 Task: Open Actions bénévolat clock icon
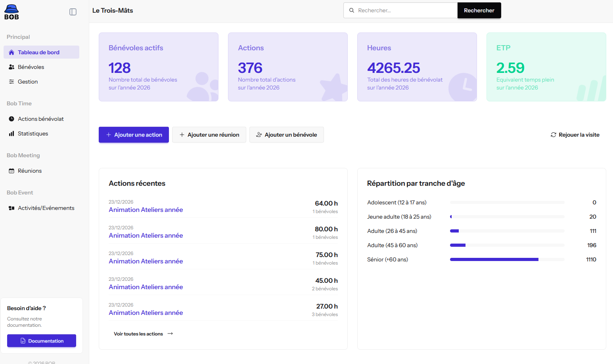click(x=11, y=119)
